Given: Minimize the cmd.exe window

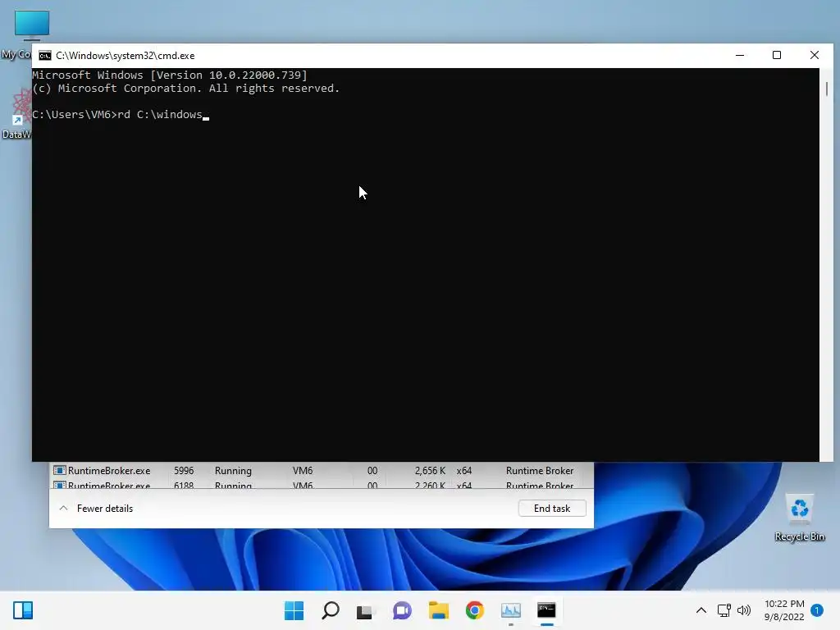Looking at the screenshot, I should click(x=740, y=55).
